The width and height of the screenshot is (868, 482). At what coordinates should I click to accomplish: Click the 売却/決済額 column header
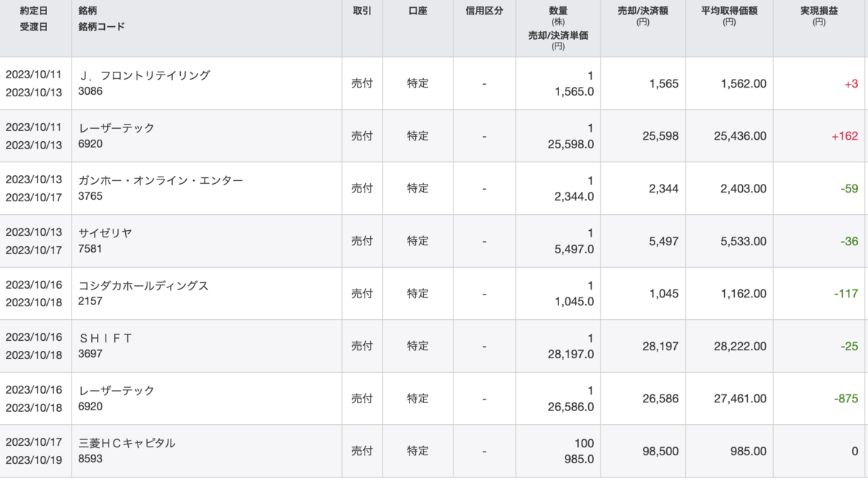coord(642,12)
